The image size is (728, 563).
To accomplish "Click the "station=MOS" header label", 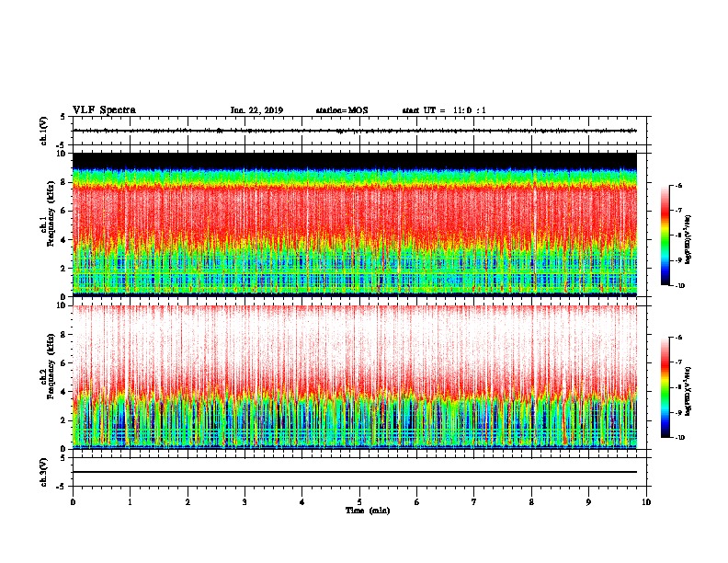I will click(342, 110).
